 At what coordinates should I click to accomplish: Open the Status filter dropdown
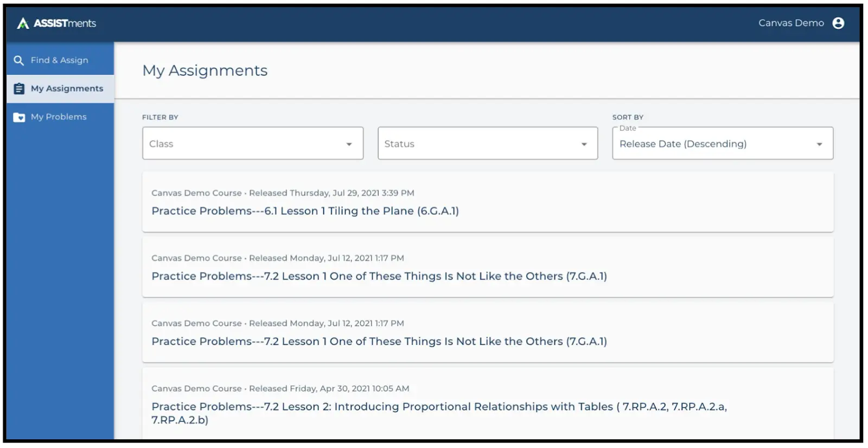[x=487, y=143]
